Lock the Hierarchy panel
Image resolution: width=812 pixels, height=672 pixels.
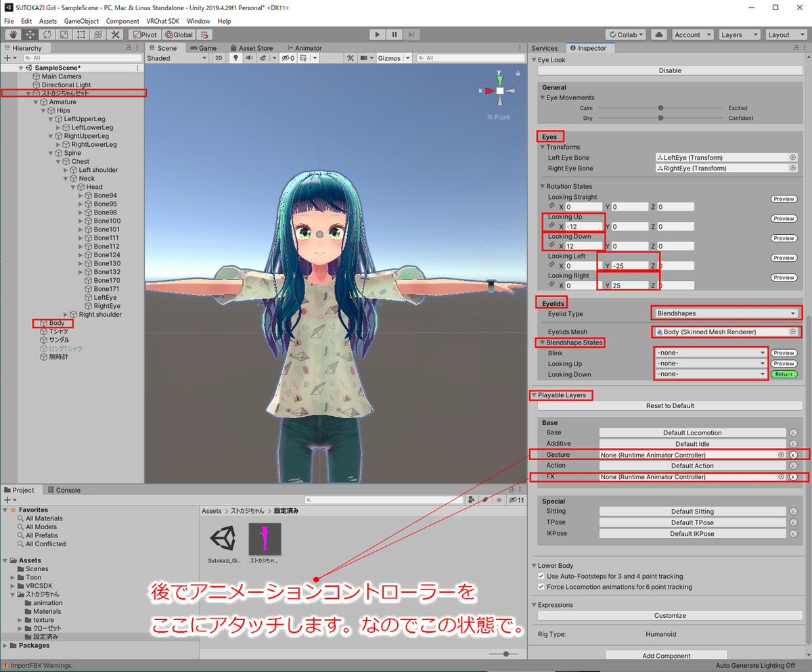click(129, 48)
